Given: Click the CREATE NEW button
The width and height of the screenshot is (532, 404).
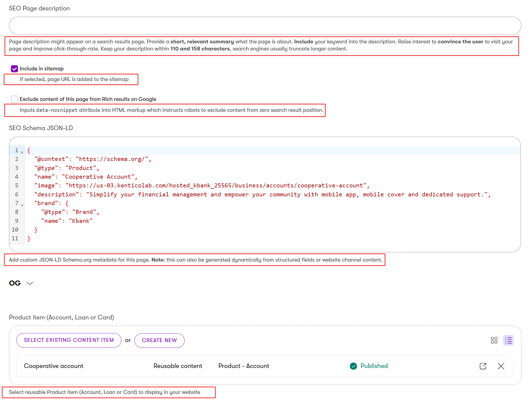Looking at the screenshot, I should (159, 340).
